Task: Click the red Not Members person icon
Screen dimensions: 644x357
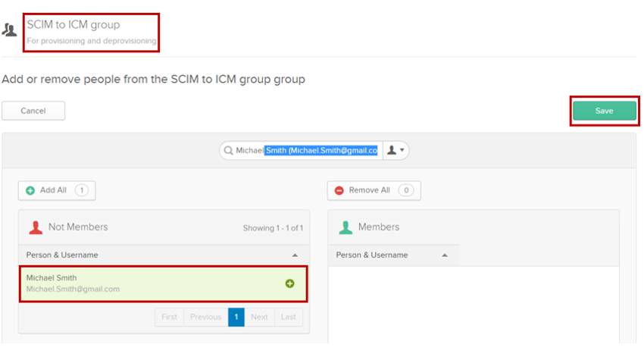Action: coord(34,227)
